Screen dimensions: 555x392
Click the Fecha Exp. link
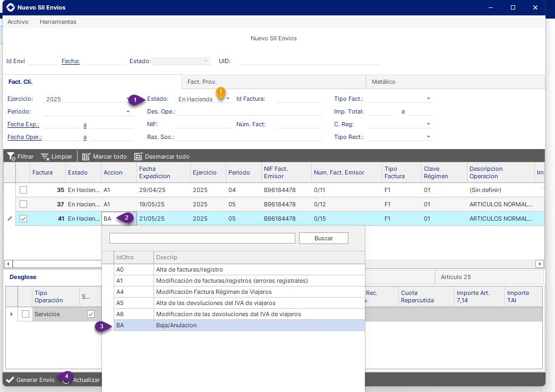[x=23, y=125]
